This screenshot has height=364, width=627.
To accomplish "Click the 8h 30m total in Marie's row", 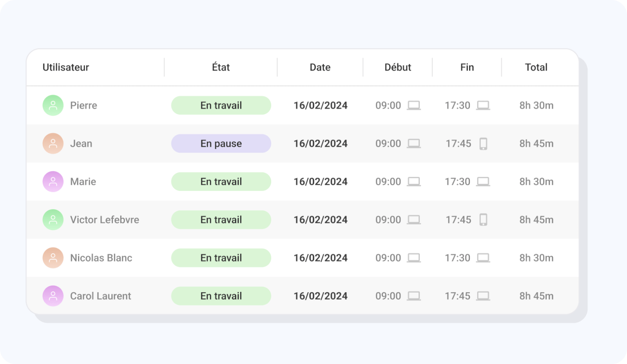I will [536, 181].
